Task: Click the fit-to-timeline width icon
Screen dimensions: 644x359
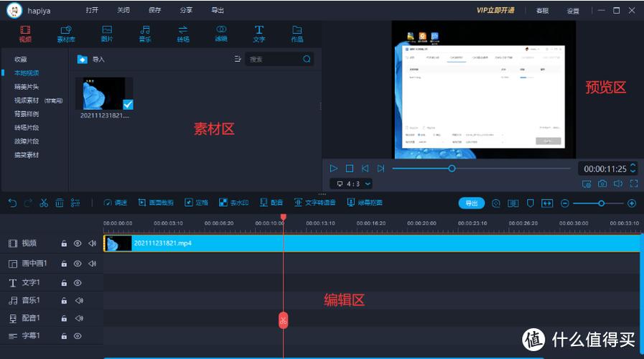Action: tap(547, 203)
